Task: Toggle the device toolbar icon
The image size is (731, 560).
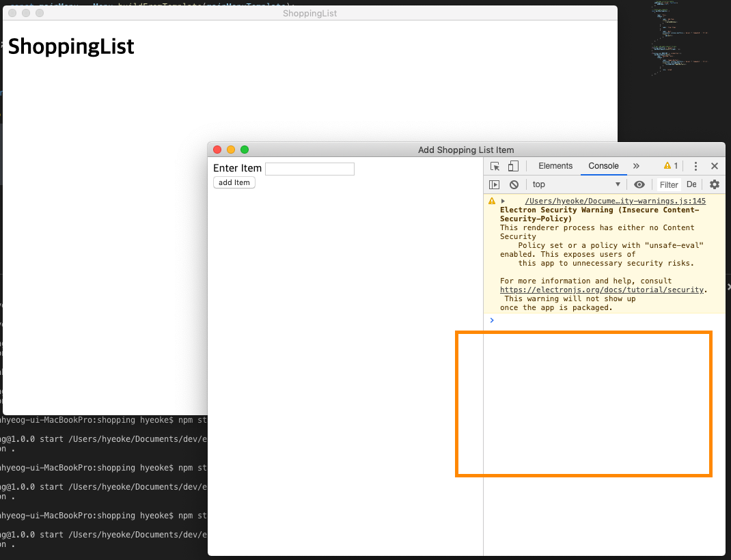Action: pos(513,166)
